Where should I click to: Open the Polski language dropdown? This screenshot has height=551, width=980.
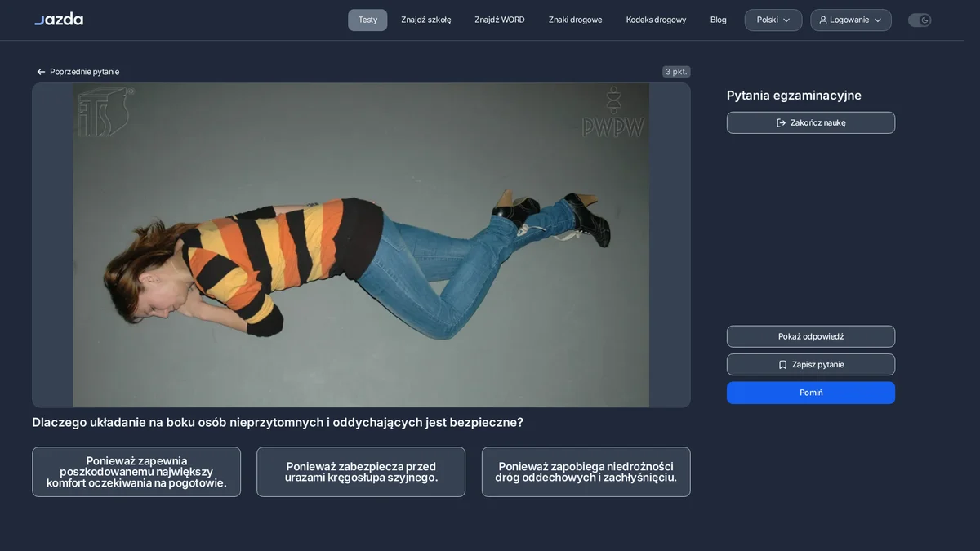(773, 20)
